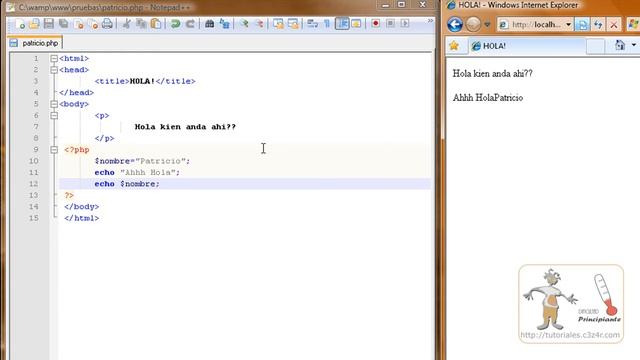Viewport: 640px width, 360px height.
Task: Open the address bar history dropdown
Action: (568, 25)
